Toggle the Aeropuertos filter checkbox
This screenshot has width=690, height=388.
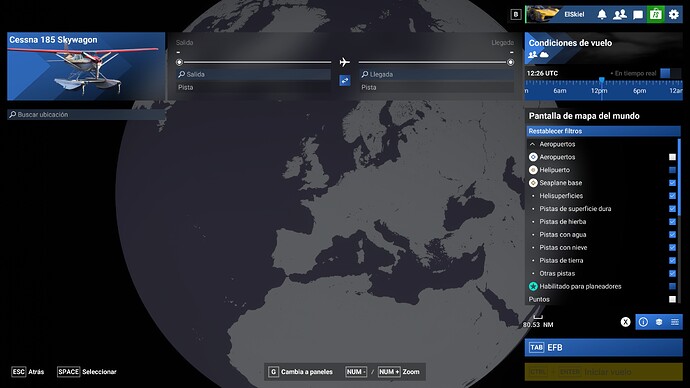[x=672, y=157]
